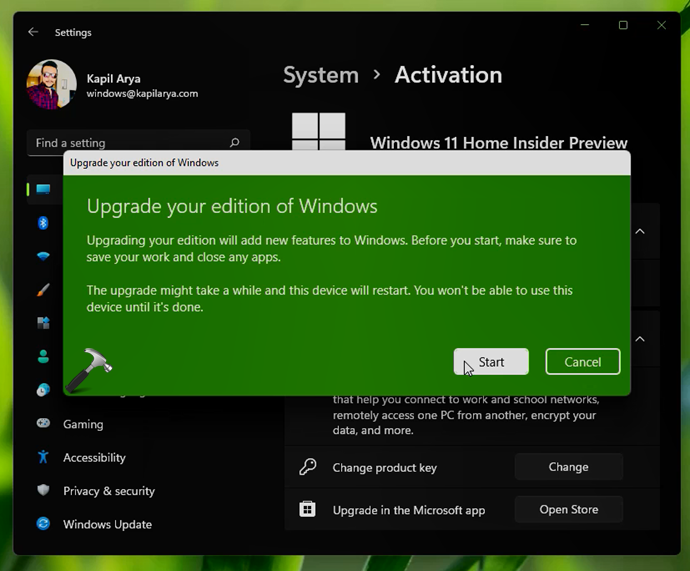
Task: Open the Bluetooth icon in sidebar
Action: point(43,223)
